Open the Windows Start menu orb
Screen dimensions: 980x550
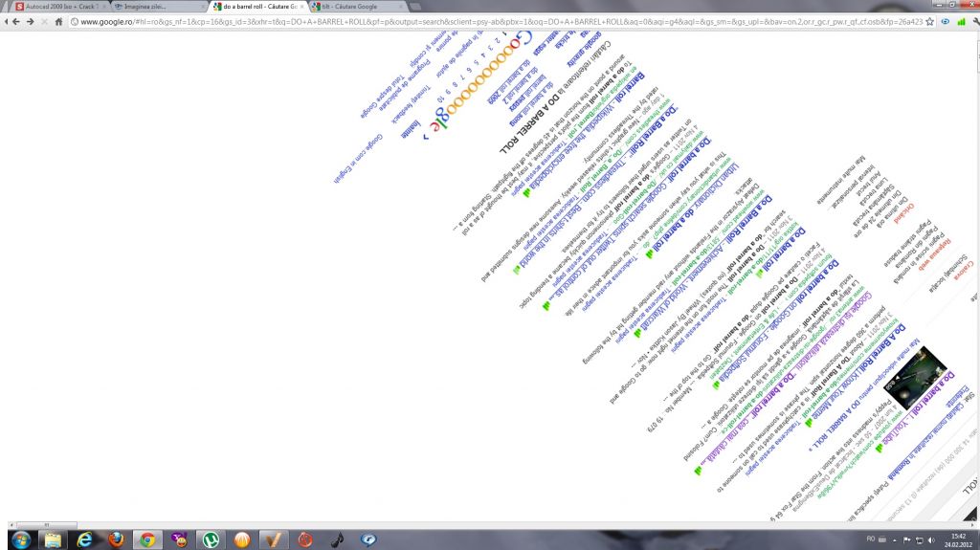[21, 539]
